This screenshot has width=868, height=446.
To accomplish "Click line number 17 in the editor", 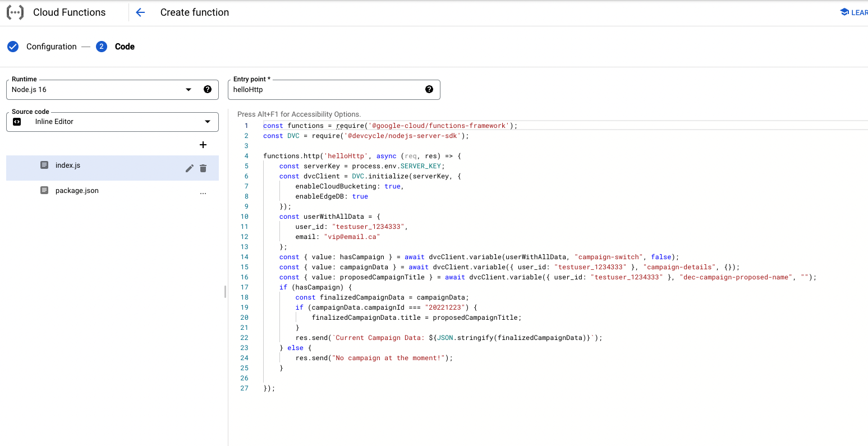I will tap(245, 287).
